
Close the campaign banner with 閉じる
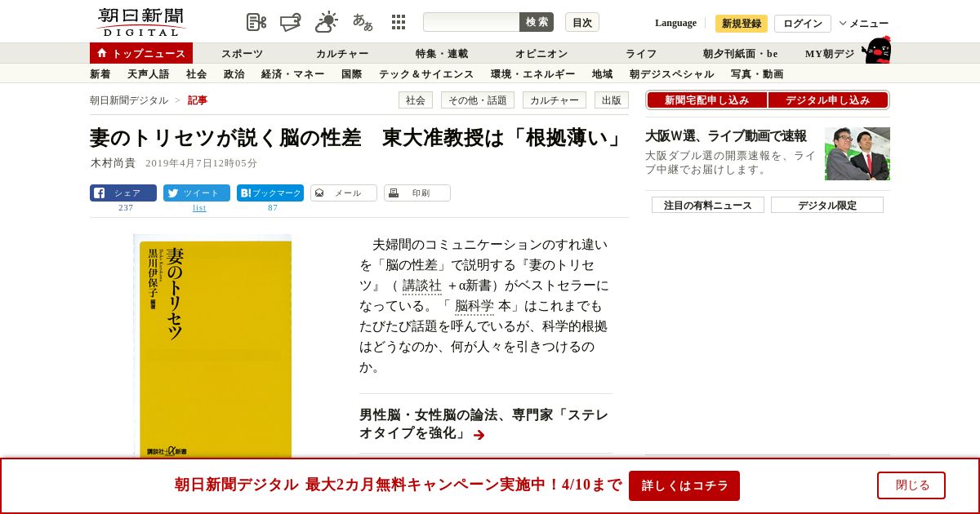point(911,485)
